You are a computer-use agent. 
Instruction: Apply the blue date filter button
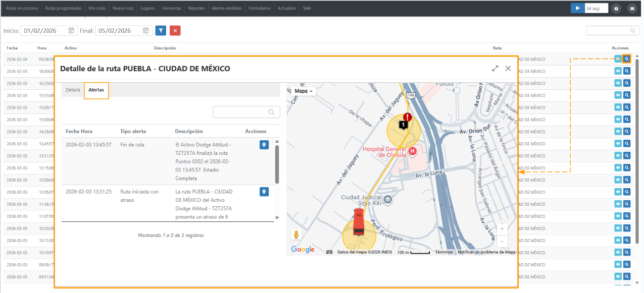coord(161,31)
